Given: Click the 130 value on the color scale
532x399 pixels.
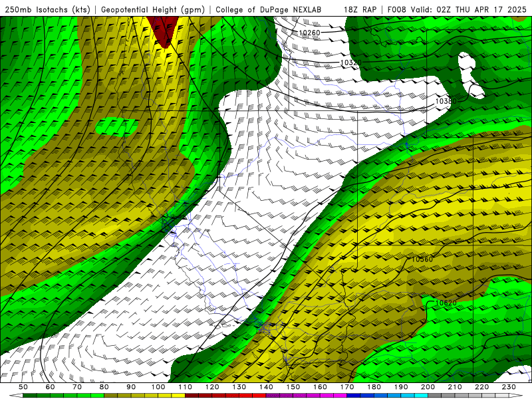Looking at the screenshot, I should 239,387.
